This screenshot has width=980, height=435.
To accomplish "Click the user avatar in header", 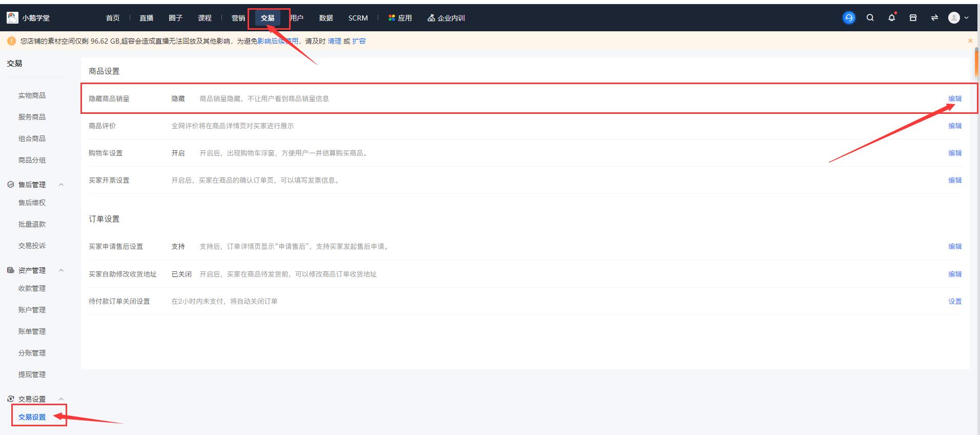I will click(x=954, y=18).
